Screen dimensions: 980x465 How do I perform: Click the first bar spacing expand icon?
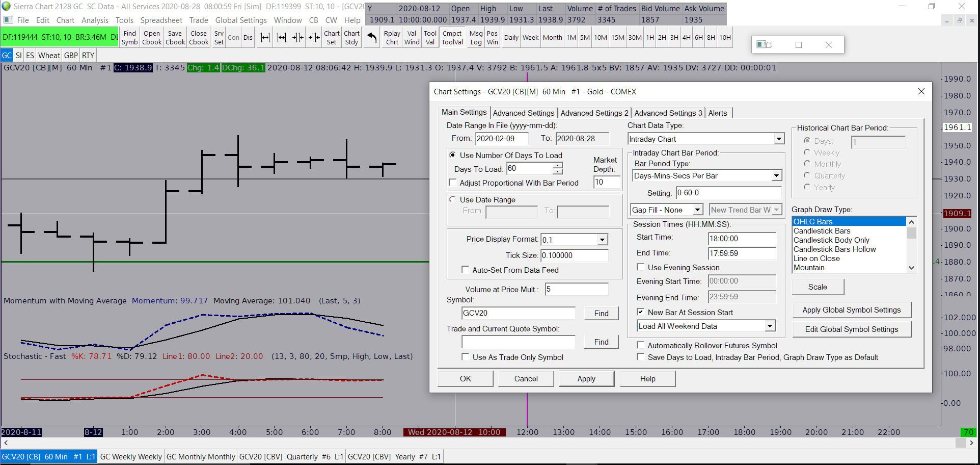pyautogui.click(x=265, y=38)
